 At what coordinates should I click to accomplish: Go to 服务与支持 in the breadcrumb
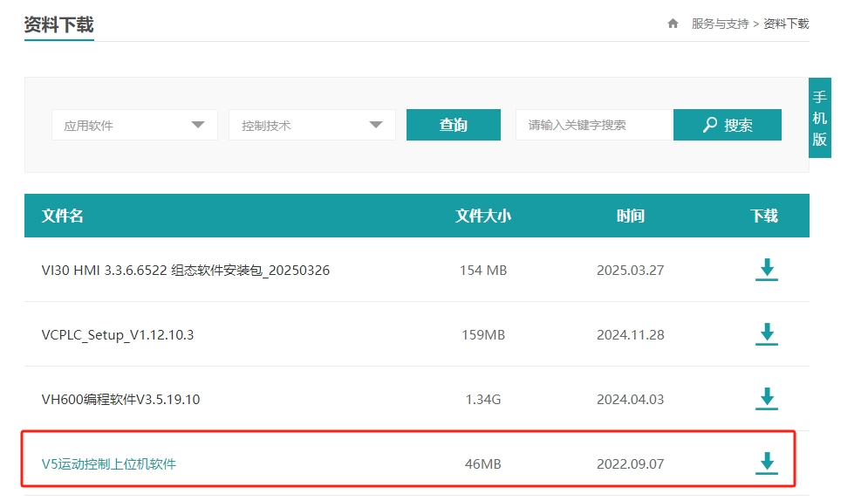tap(720, 24)
